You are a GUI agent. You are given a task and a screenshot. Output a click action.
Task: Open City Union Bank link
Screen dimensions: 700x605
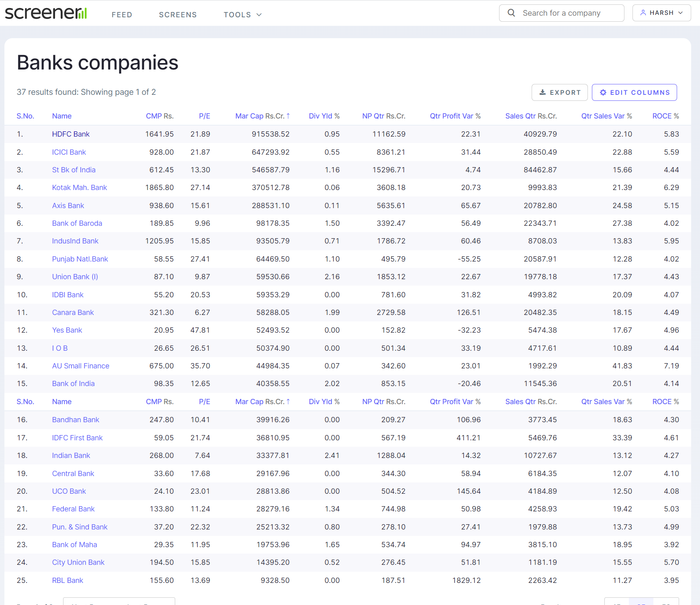pyautogui.click(x=78, y=562)
